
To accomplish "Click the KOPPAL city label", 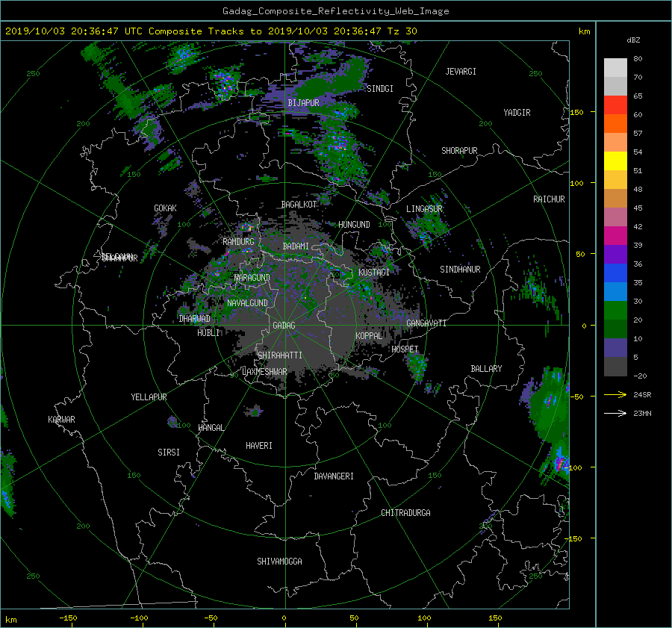I will pyautogui.click(x=369, y=336).
